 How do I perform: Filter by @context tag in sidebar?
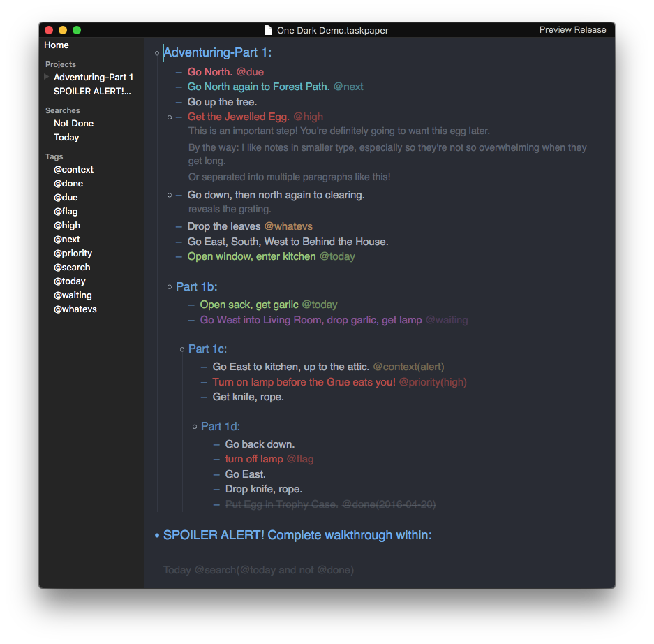tap(73, 170)
